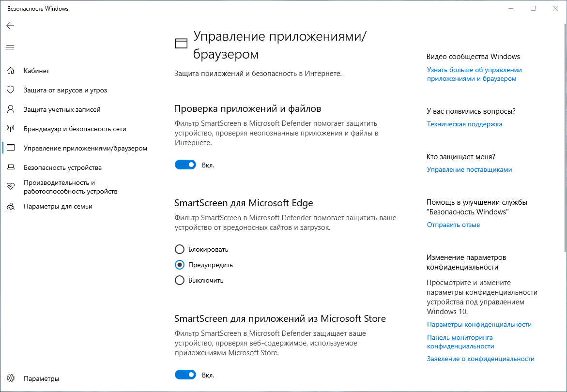
Task: Select the Блокировать radio button
Action: click(179, 249)
